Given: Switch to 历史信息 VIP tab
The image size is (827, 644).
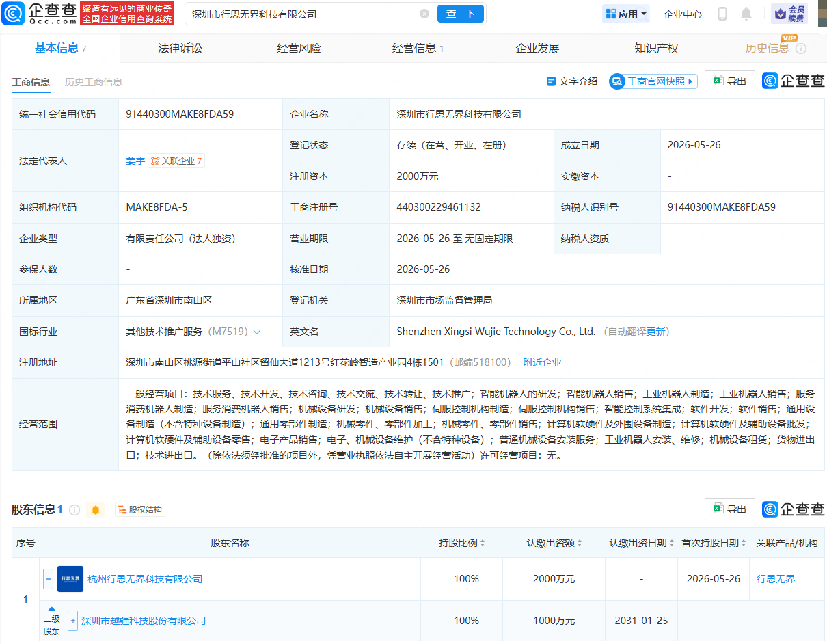Looking at the screenshot, I should [x=767, y=48].
